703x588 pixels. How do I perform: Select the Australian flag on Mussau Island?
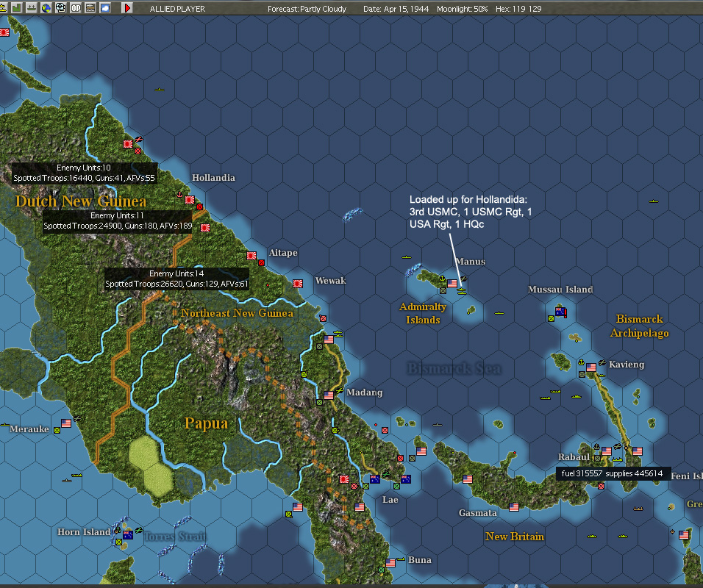click(560, 312)
